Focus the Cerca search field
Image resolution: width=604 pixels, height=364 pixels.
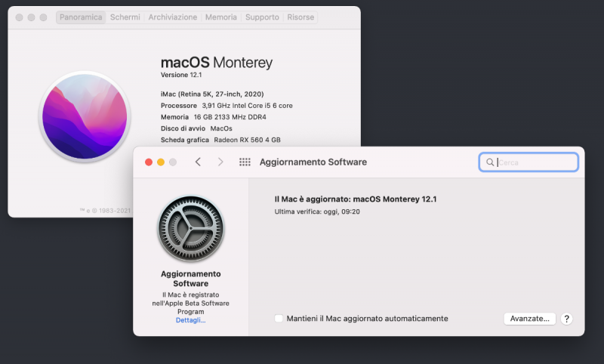[528, 162]
